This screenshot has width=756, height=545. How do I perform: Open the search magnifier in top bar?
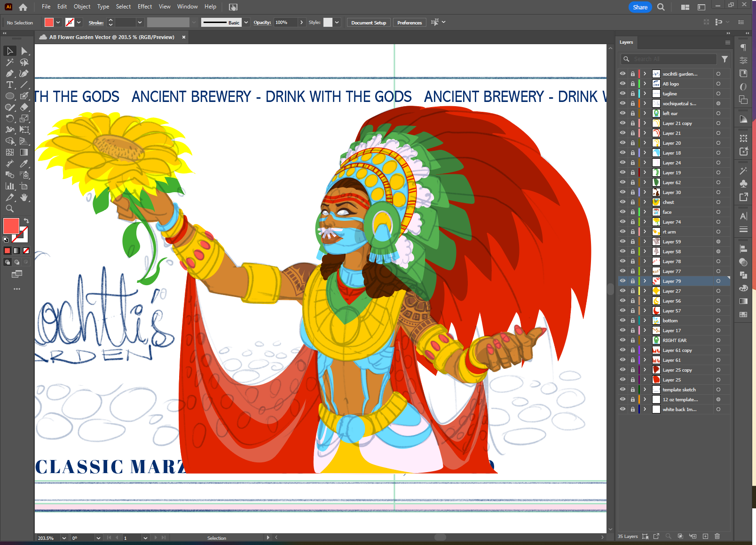coord(661,7)
